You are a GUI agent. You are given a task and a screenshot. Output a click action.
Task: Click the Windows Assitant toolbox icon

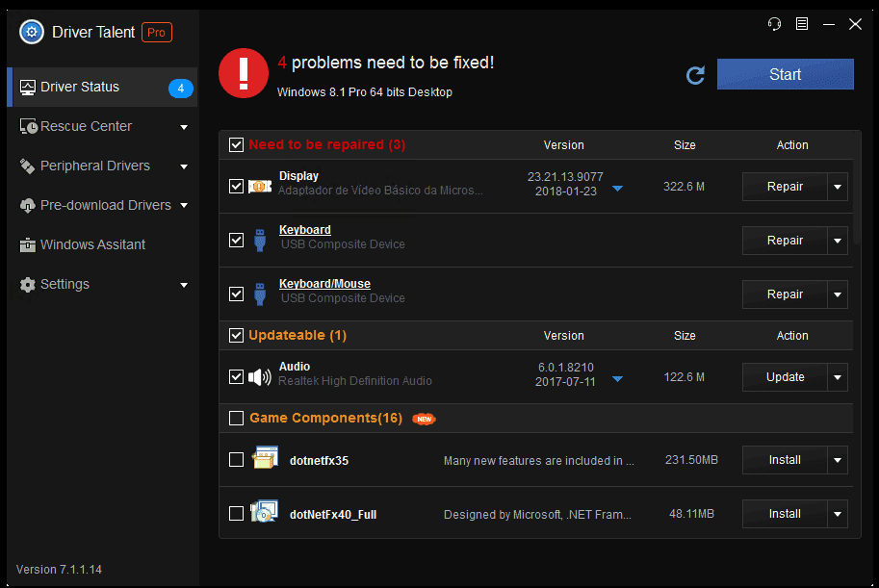(x=28, y=245)
